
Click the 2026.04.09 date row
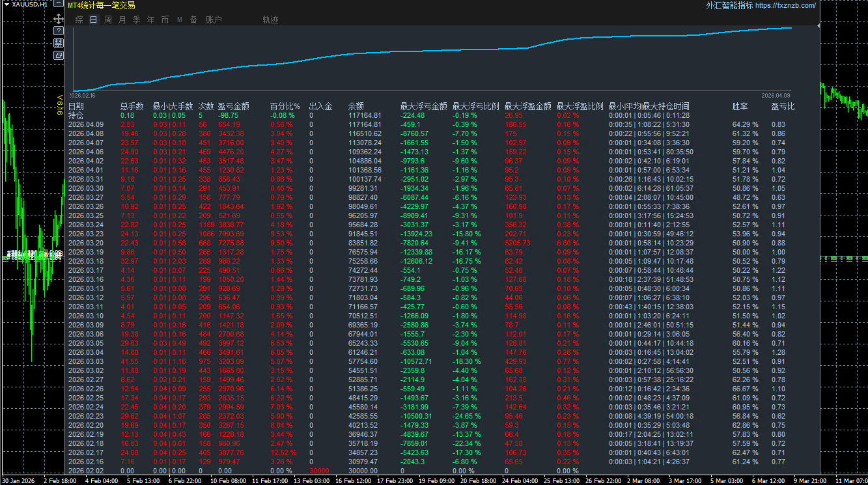86,124
